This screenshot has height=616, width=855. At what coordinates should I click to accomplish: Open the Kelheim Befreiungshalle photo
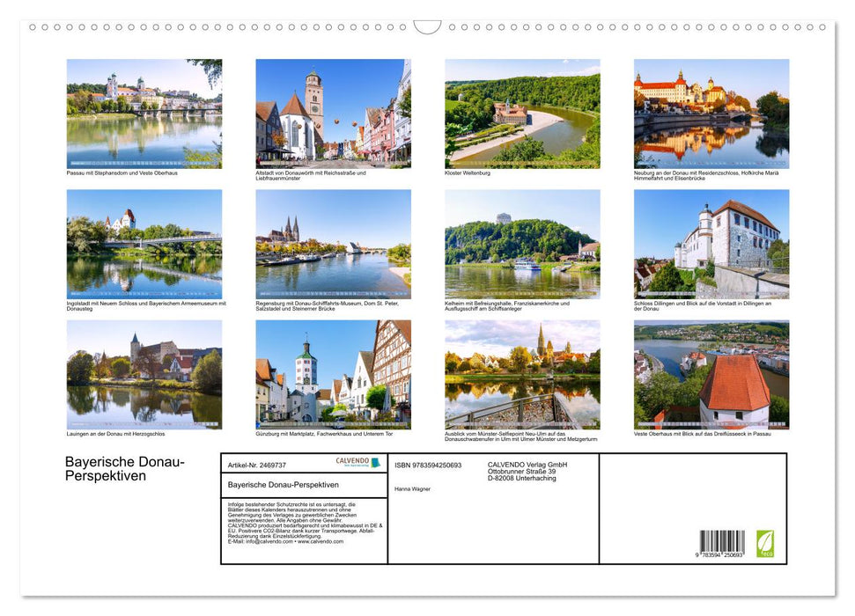522,244
